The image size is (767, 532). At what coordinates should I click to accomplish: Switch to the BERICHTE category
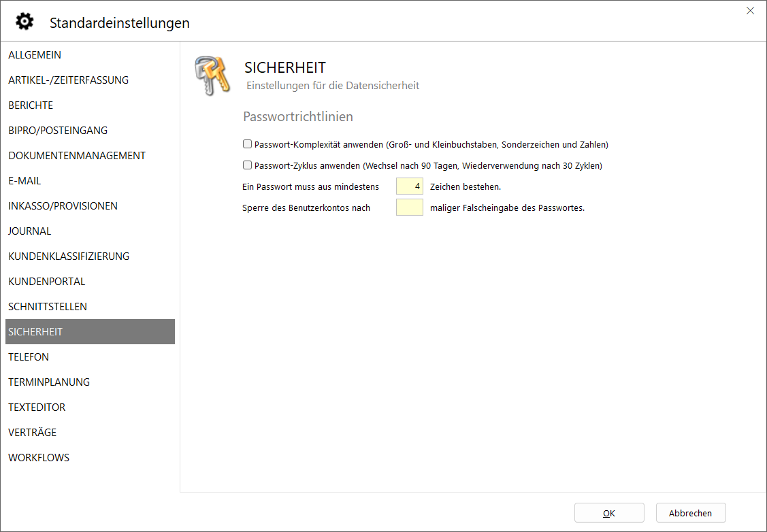pos(31,105)
